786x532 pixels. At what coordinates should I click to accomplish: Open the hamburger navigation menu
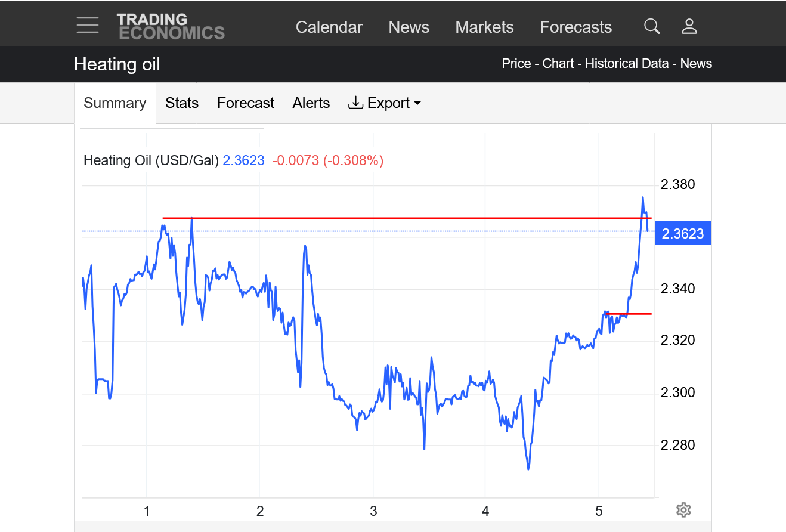88,26
